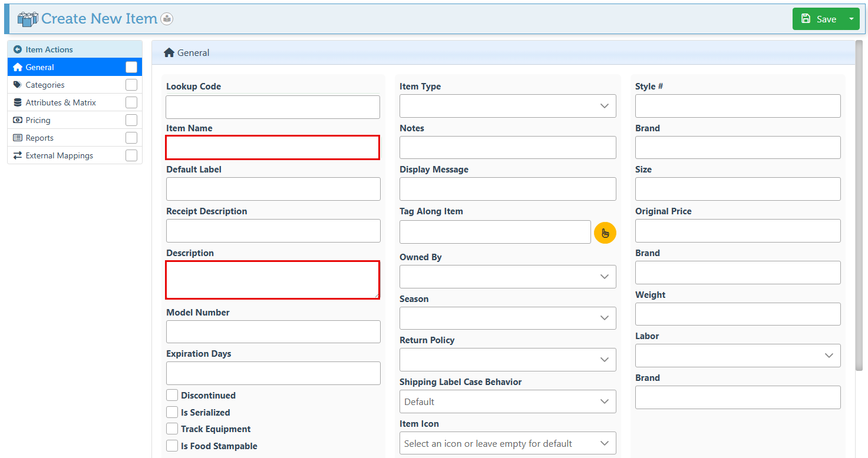Open the Save button dropdown arrow

point(851,19)
